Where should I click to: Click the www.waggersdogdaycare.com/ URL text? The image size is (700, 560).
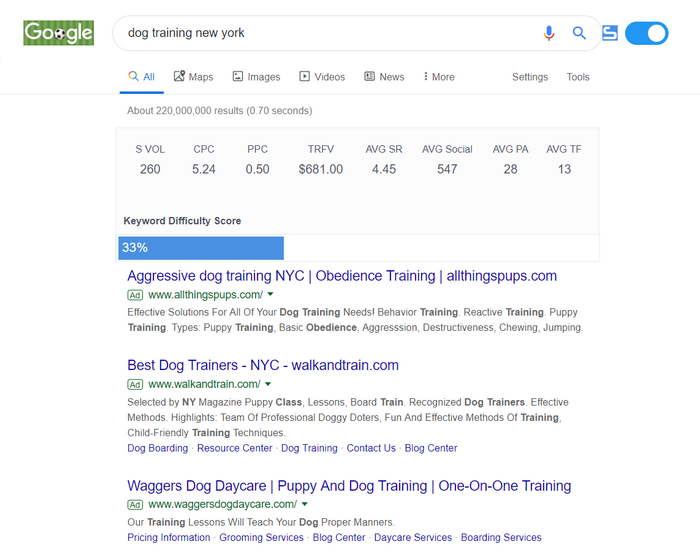[222, 504]
